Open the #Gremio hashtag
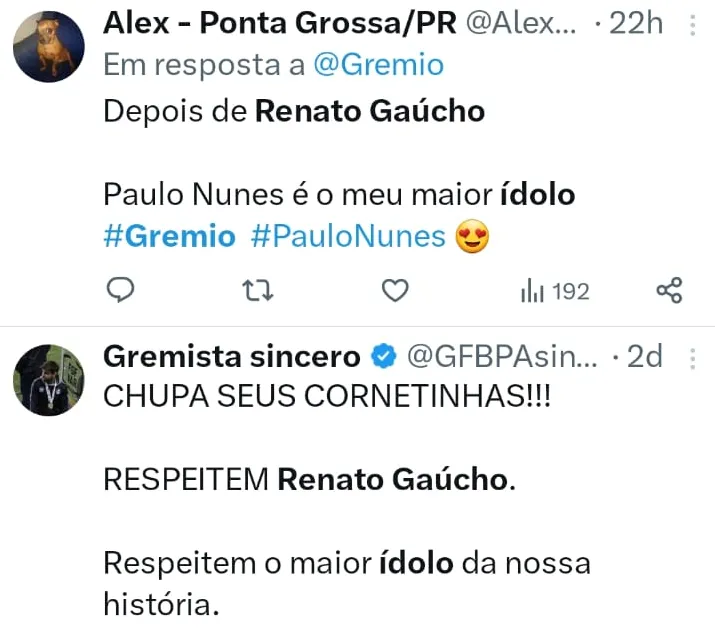 coord(169,237)
